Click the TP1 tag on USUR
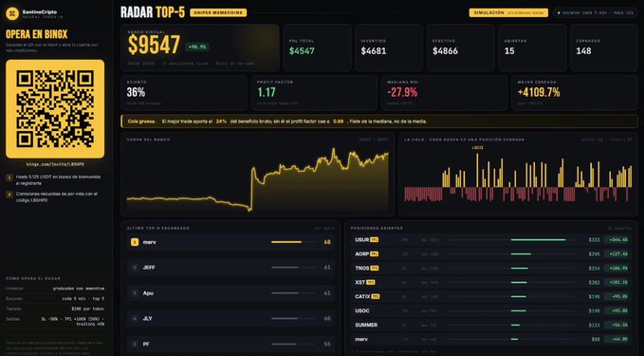 tap(374, 239)
